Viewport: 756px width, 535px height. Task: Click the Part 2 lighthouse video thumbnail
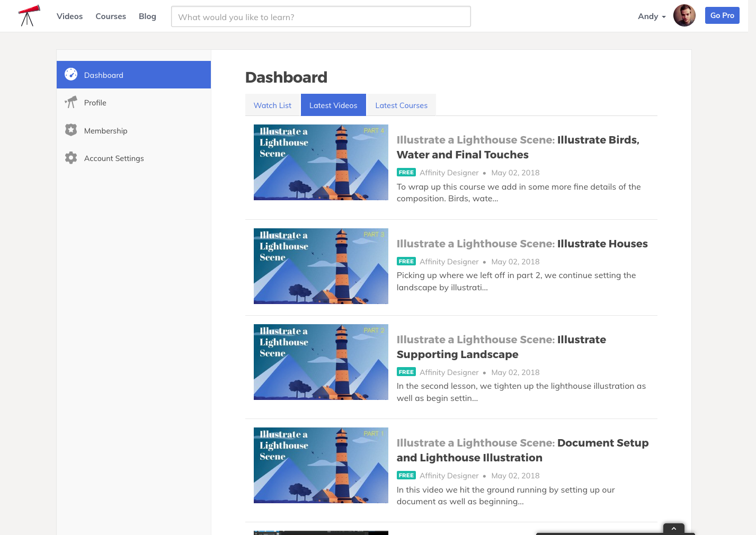(x=321, y=362)
